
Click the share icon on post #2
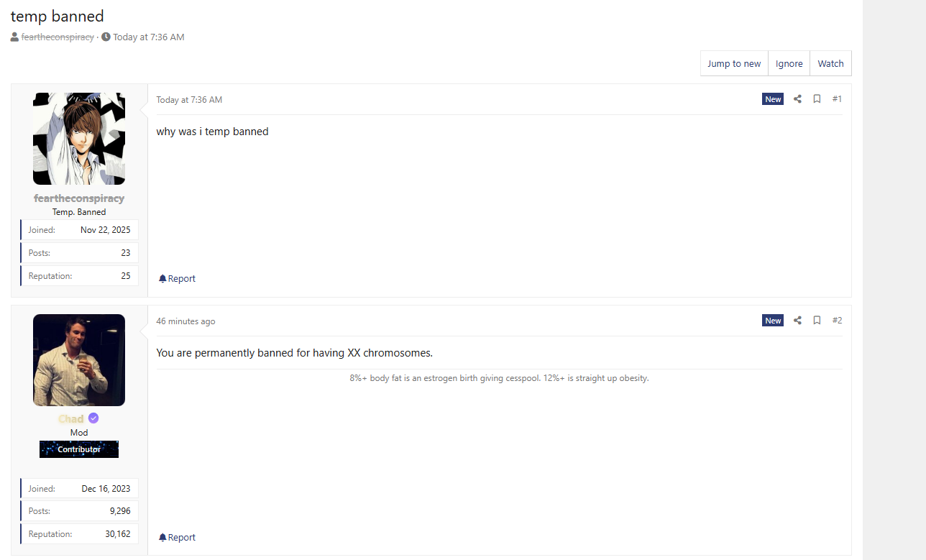tap(797, 321)
